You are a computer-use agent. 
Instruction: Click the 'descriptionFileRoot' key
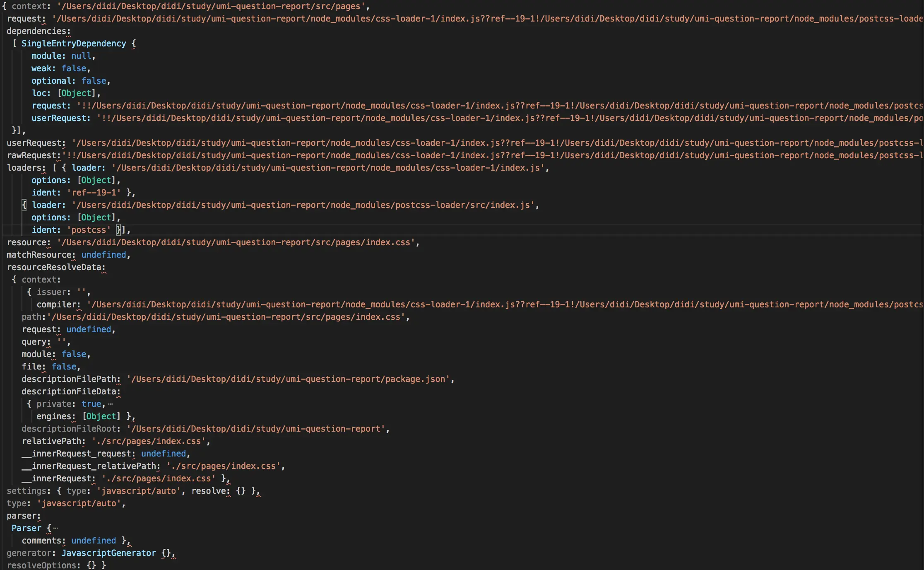coord(69,429)
